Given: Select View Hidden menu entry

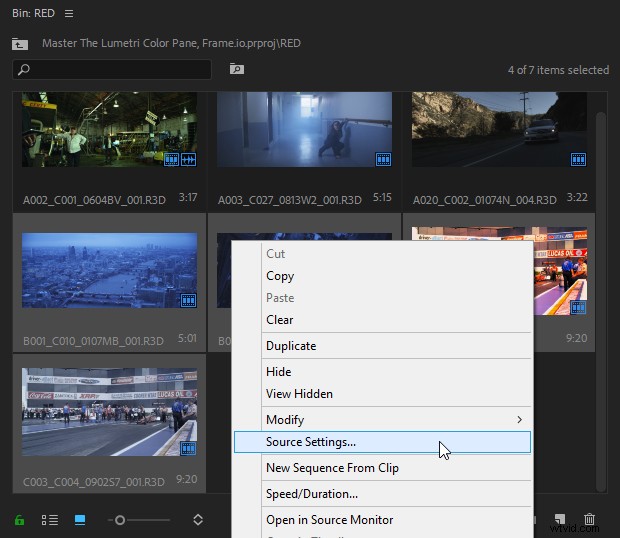Looking at the screenshot, I should [x=382, y=394].
